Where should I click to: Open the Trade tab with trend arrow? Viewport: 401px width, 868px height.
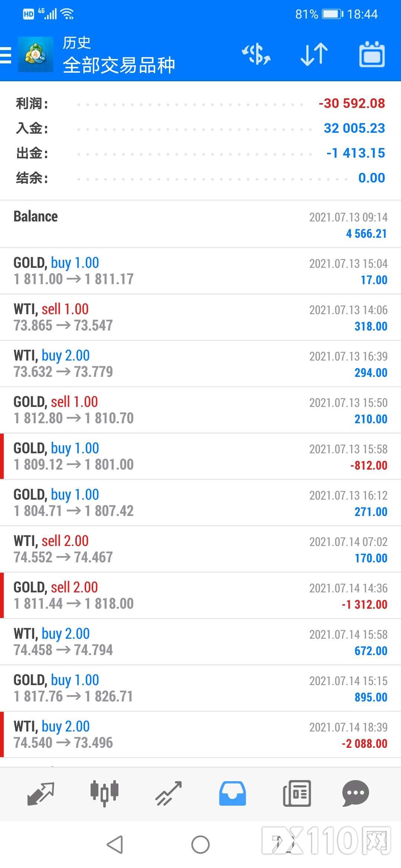tap(169, 793)
